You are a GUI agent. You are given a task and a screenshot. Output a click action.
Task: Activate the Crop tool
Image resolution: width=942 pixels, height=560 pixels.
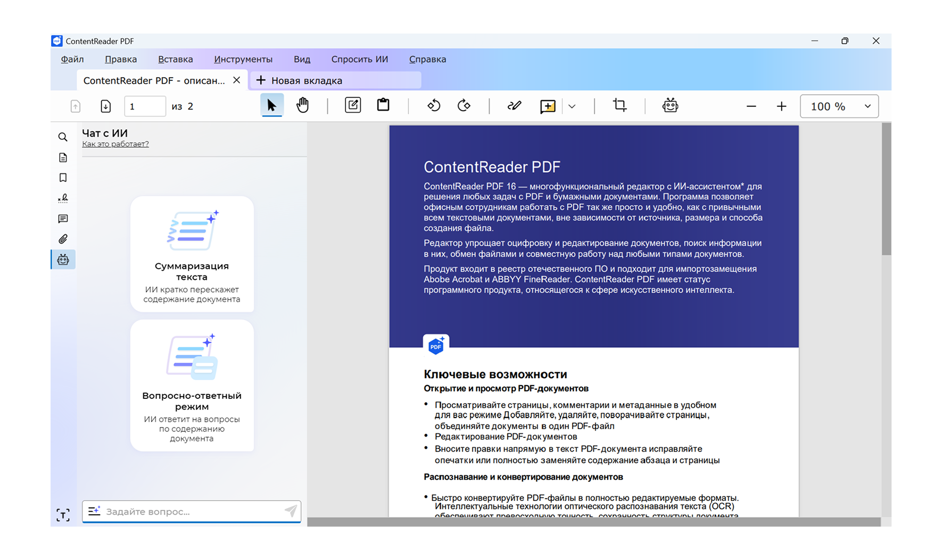(619, 105)
